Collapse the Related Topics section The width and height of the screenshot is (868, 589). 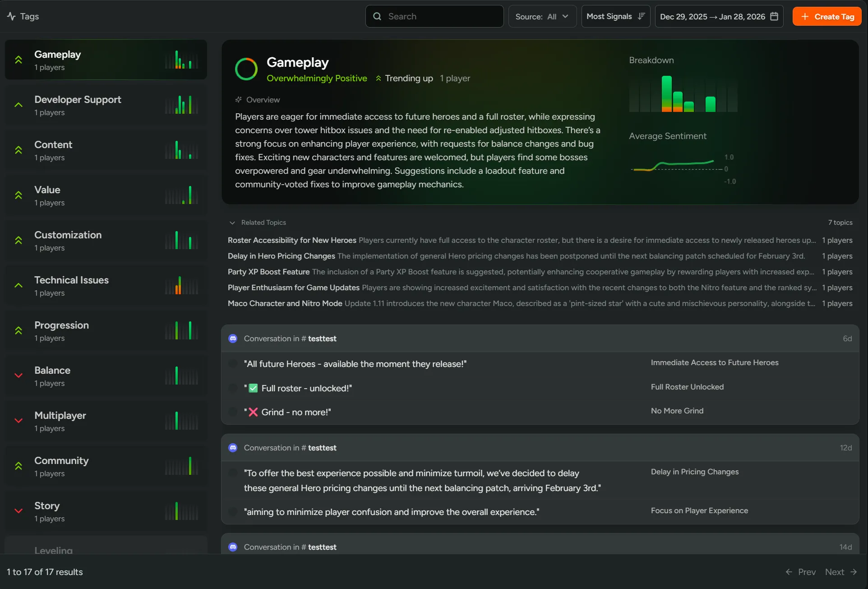click(232, 223)
